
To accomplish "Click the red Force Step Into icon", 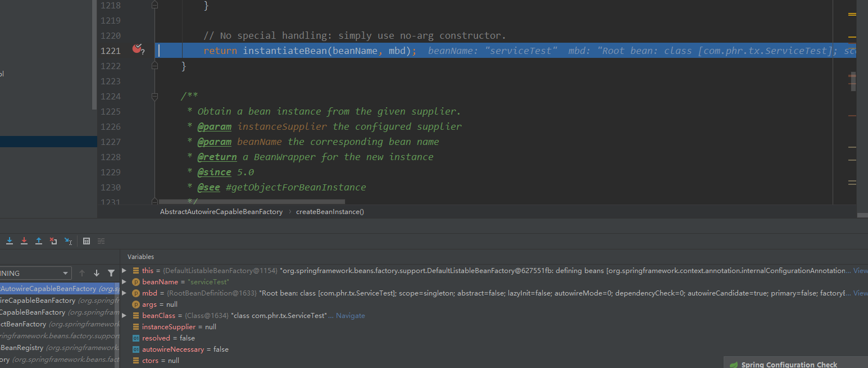I will (24, 240).
